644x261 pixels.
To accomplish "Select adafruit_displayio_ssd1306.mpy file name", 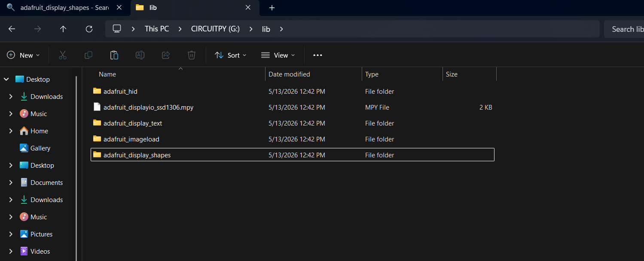I will (148, 107).
